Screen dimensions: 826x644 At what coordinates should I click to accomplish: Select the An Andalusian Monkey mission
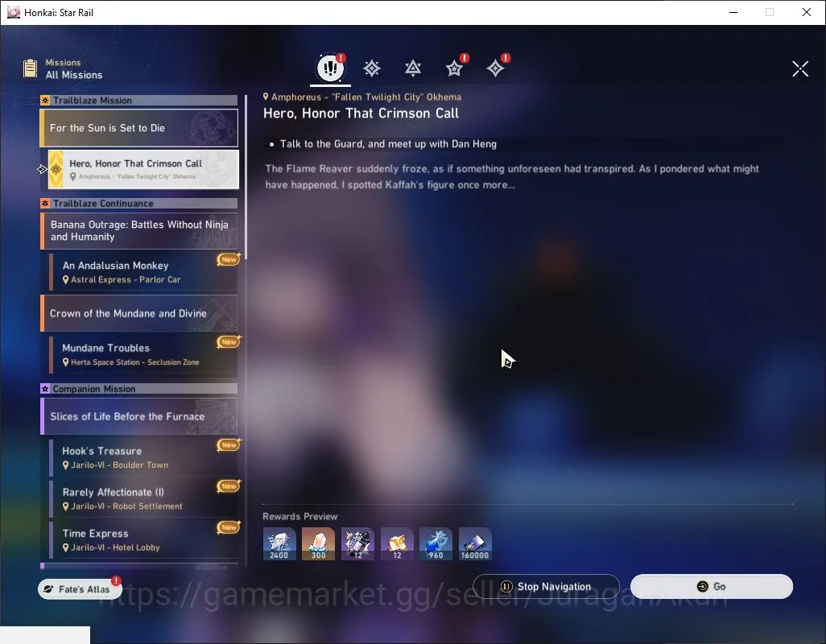tap(143, 272)
